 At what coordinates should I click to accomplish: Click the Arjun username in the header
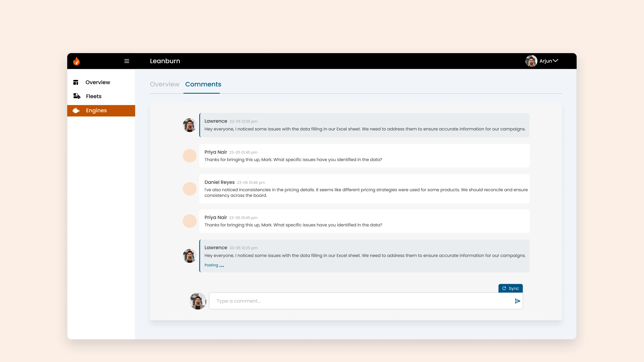546,61
